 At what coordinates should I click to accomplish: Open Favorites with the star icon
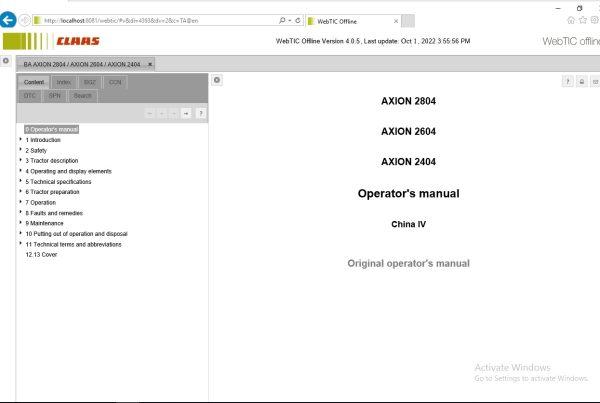tap(583, 20)
